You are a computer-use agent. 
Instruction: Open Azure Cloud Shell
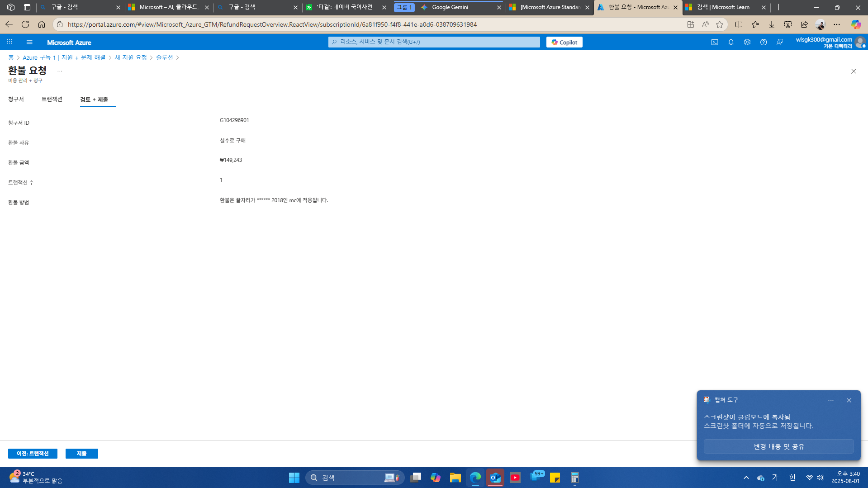tap(715, 42)
